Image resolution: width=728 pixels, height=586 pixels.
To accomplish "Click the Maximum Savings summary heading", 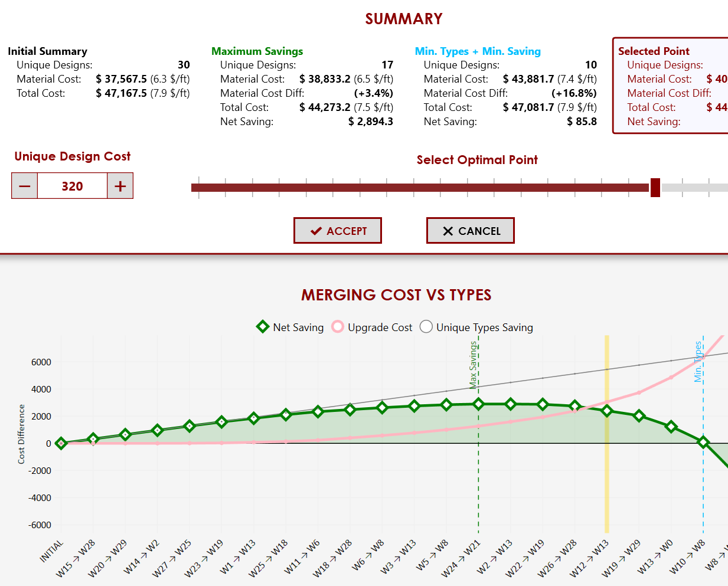I will pos(257,51).
